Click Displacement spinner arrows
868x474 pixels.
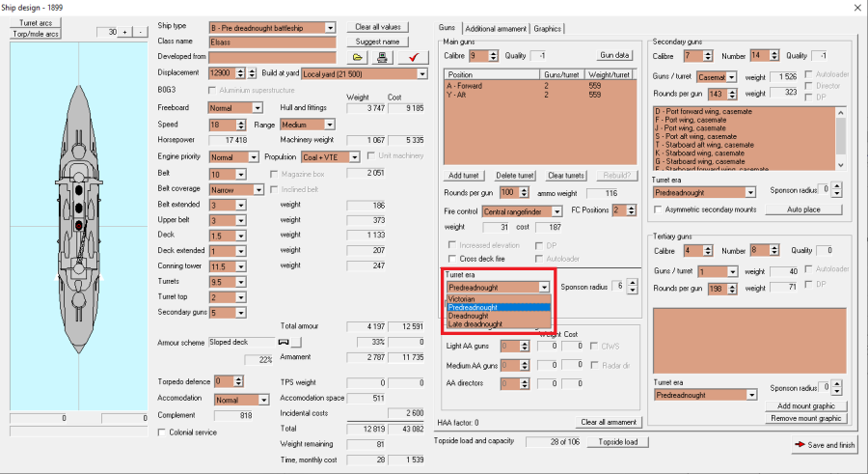pyautogui.click(x=240, y=73)
